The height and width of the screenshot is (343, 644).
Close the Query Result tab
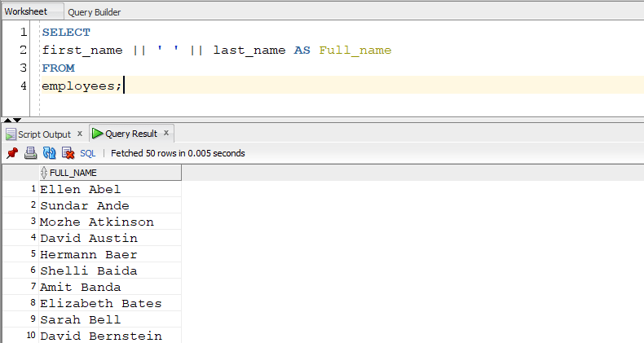166,133
